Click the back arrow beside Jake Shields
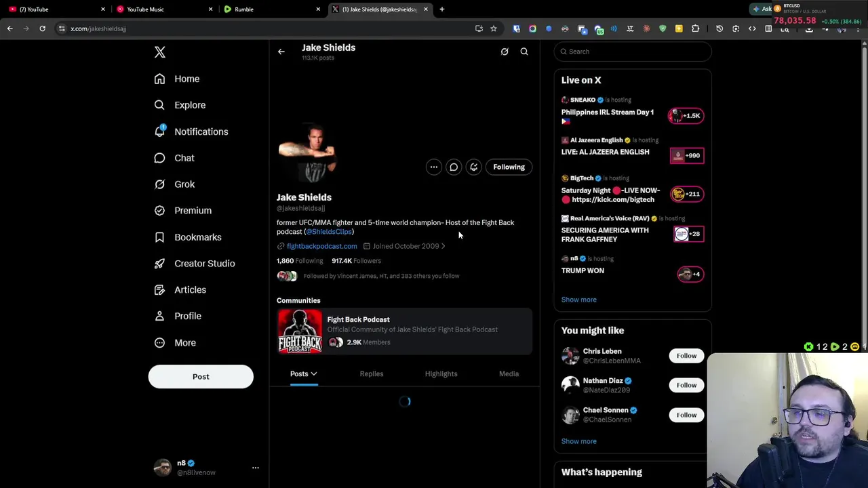The height and width of the screenshot is (488, 868). pyautogui.click(x=281, y=52)
